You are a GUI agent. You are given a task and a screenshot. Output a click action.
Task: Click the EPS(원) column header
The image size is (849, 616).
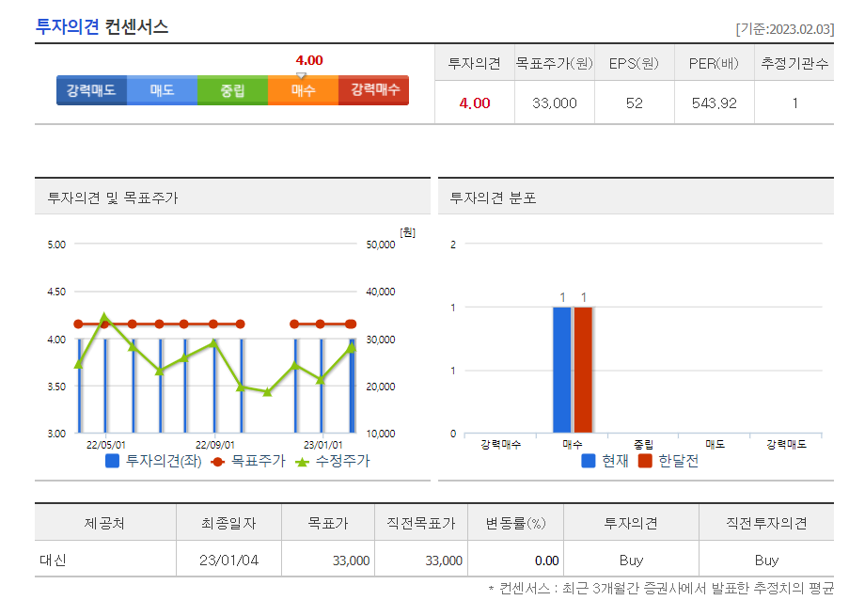point(634,63)
